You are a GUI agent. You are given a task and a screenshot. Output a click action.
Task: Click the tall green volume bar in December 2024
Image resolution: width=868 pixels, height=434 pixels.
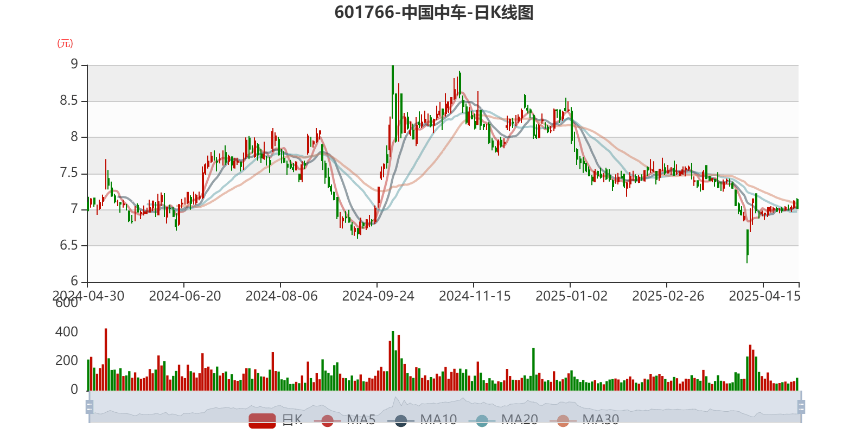[x=534, y=369]
